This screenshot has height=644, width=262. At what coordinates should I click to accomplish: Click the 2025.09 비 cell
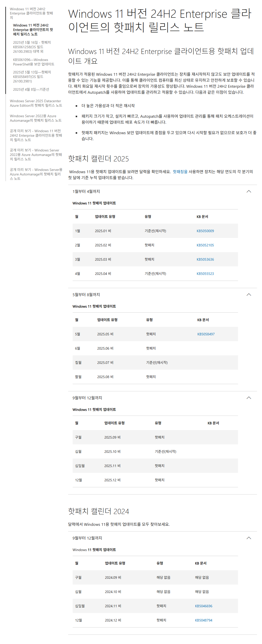pyautogui.click(x=112, y=438)
